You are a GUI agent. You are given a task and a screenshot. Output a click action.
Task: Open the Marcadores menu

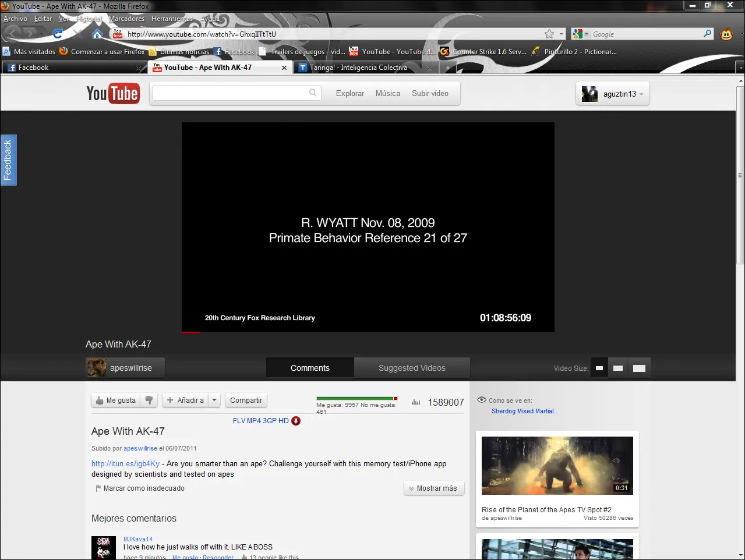point(126,19)
